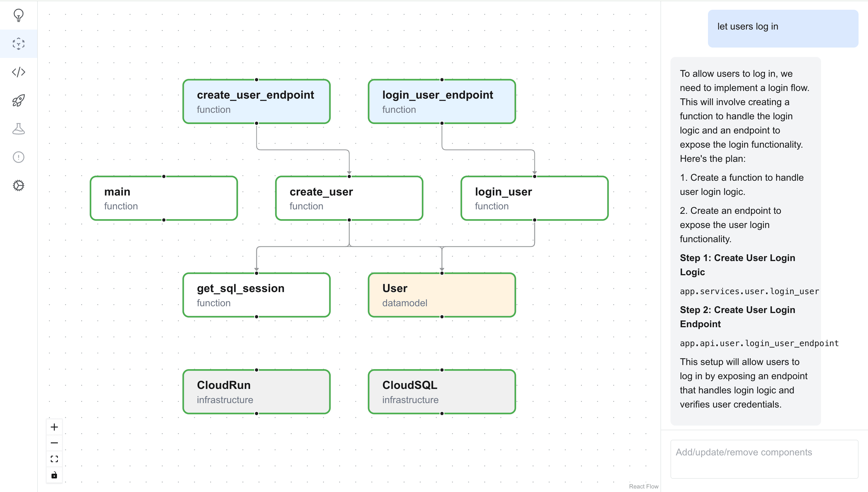Select the target/architecture diagram icon
This screenshot has width=868, height=492.
[18, 44]
